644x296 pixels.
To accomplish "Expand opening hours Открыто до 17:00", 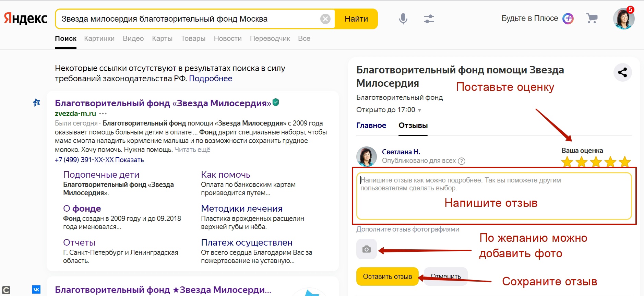I will point(389,110).
